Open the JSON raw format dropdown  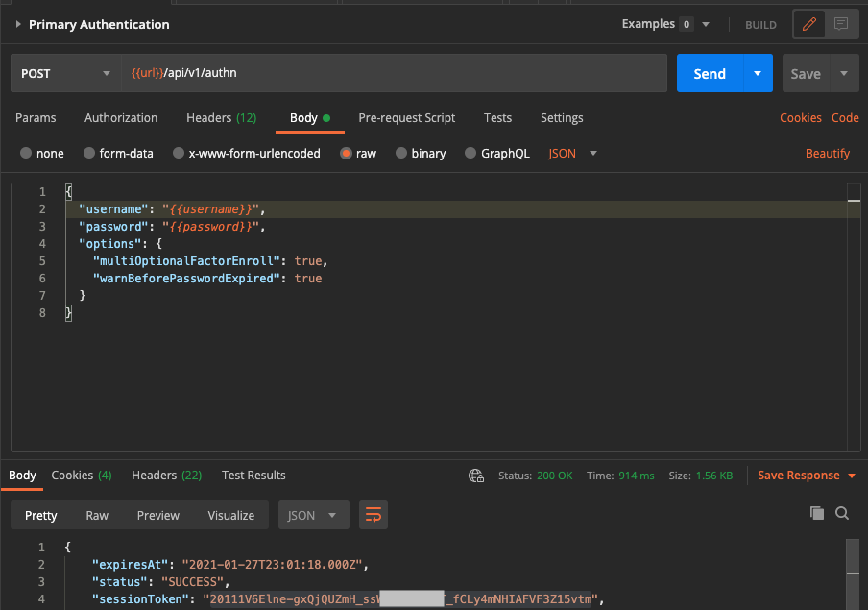[x=573, y=154]
